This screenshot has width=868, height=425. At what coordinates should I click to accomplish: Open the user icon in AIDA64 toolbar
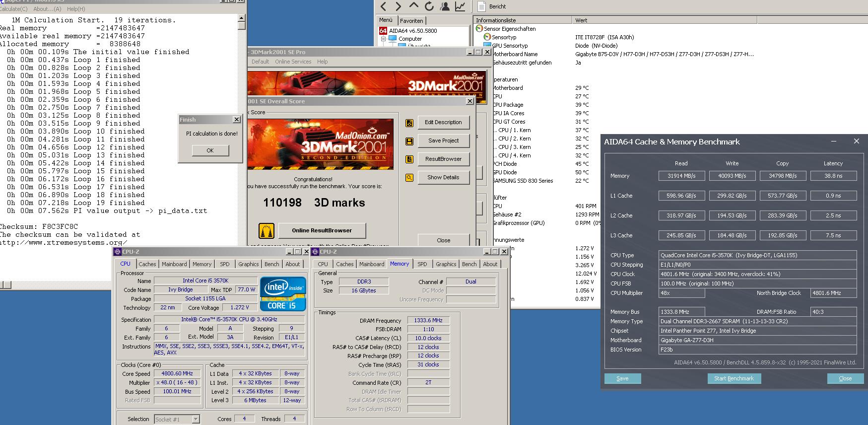tap(445, 6)
